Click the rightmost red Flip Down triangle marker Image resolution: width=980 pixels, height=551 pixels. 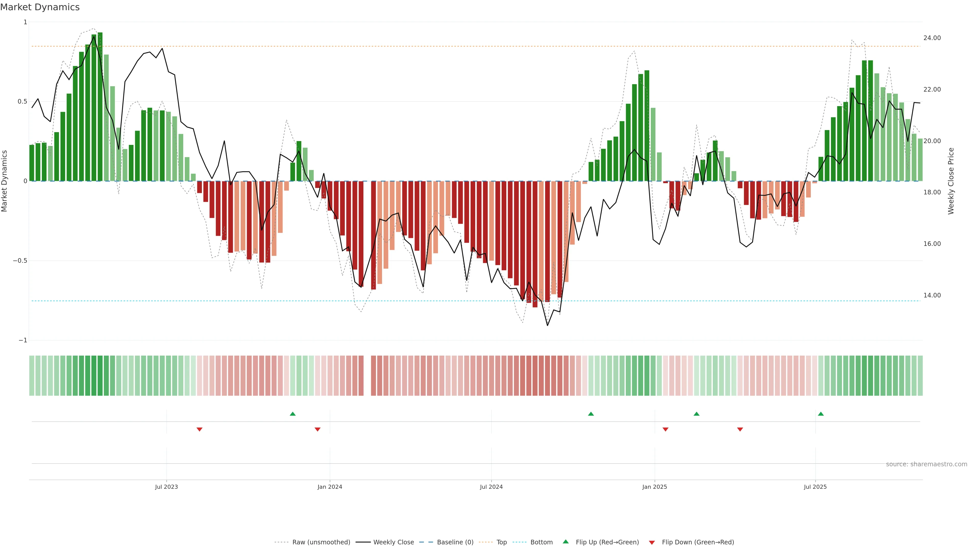740,429
